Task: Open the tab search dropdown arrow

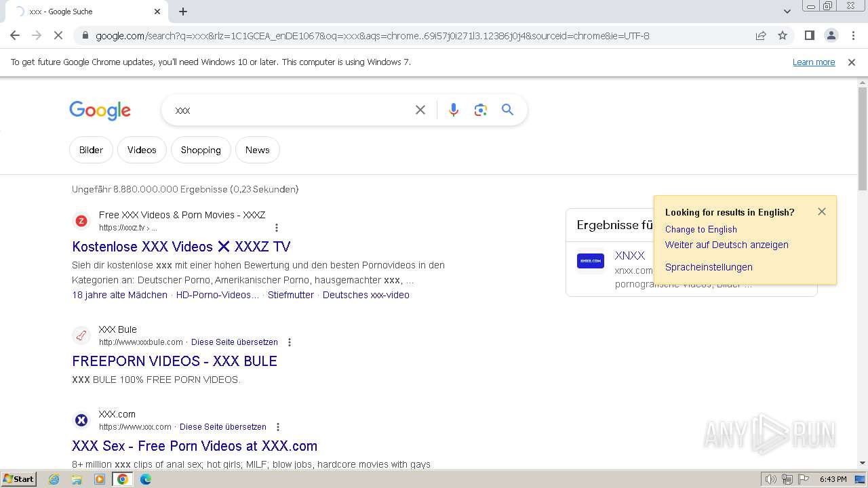Action: (787, 12)
